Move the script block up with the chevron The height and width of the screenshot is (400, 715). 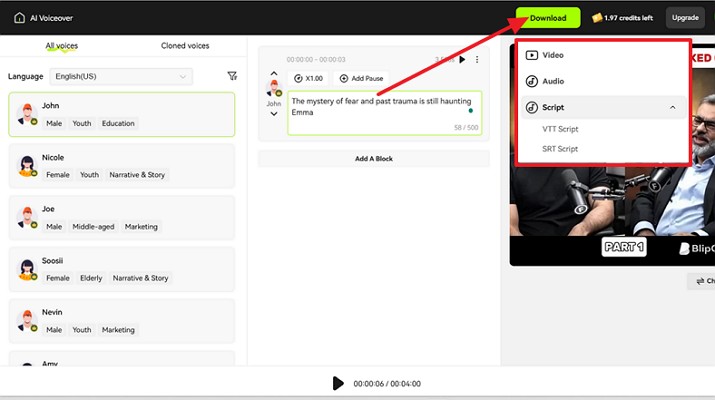click(274, 73)
